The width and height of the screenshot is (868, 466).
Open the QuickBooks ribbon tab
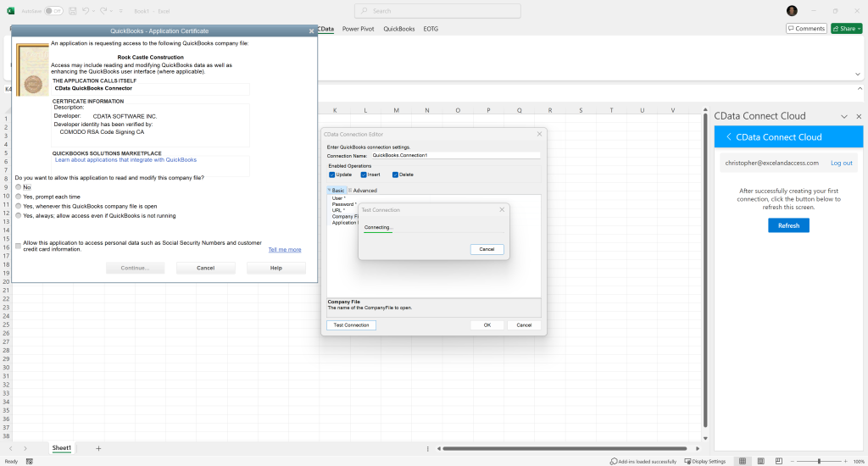(399, 29)
